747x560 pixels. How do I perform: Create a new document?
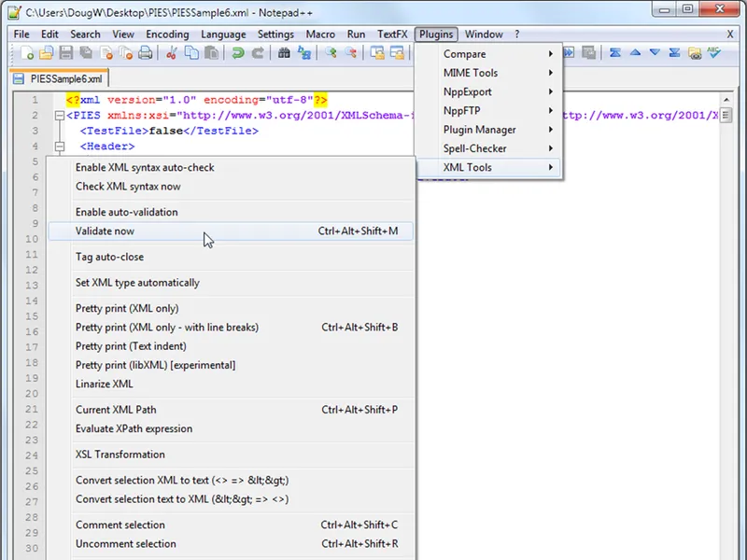pos(25,54)
